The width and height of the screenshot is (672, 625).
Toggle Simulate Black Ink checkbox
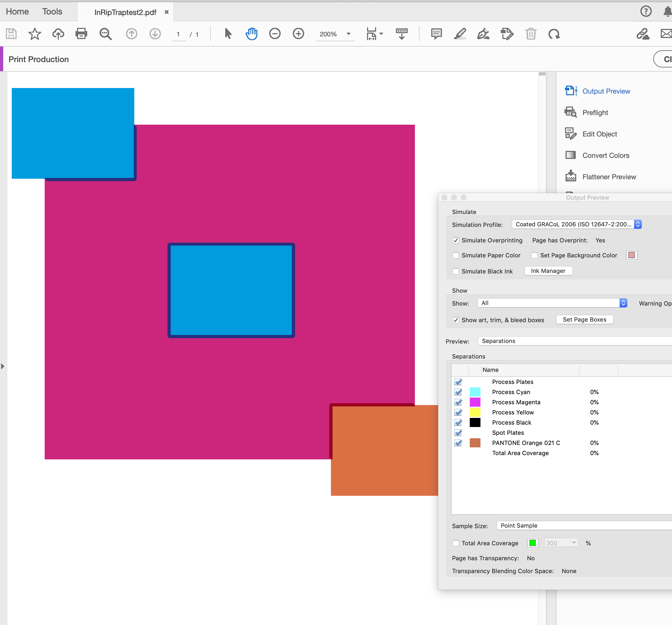pyautogui.click(x=457, y=271)
